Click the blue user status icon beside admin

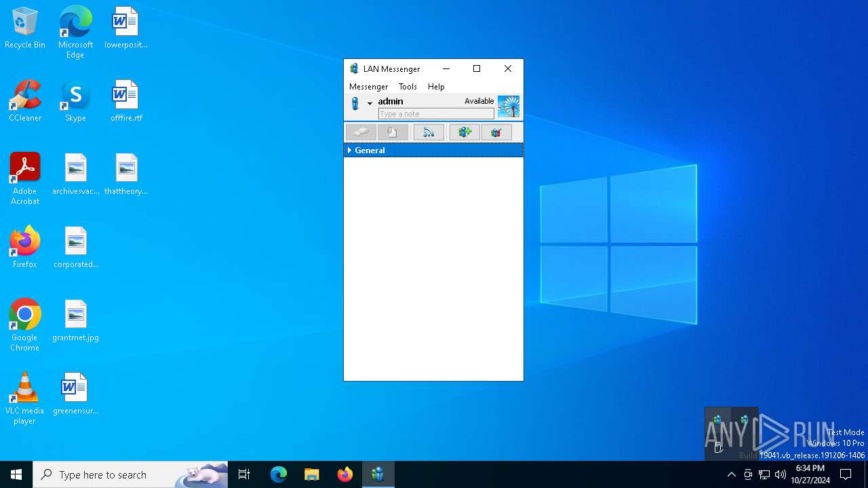pos(355,104)
